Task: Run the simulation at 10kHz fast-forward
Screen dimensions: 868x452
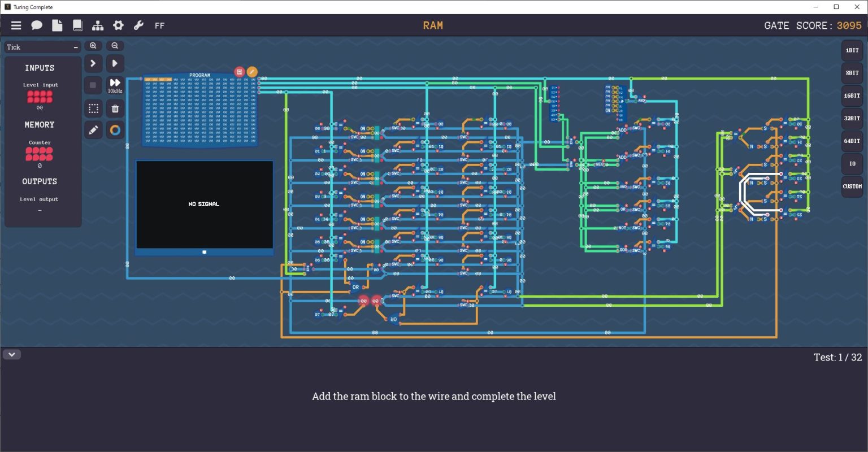Action: coord(115,85)
